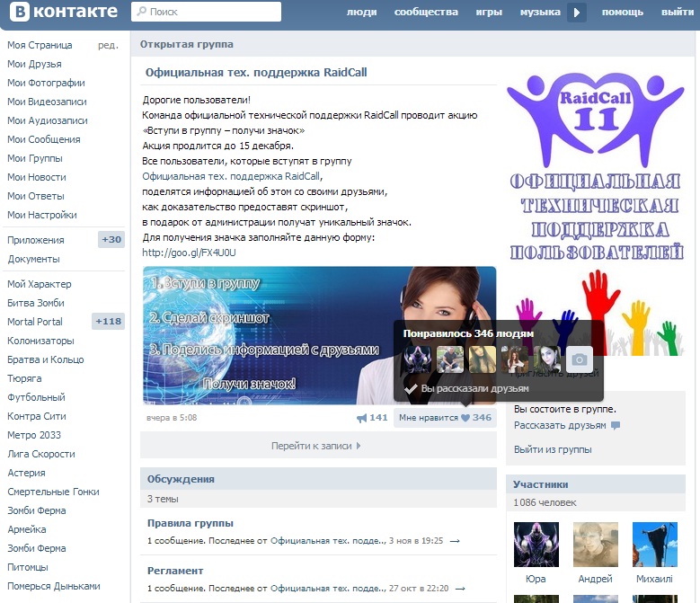Open Регламент discussion

pos(175,571)
